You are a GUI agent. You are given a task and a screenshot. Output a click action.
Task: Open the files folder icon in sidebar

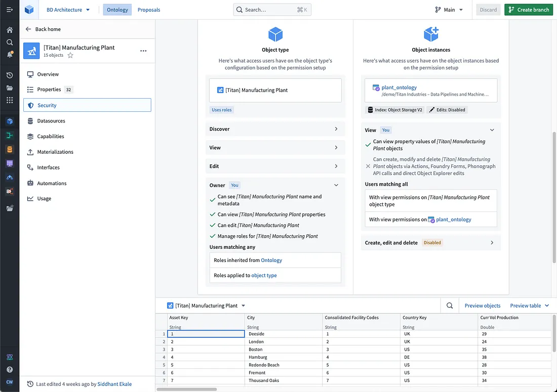tap(10, 88)
